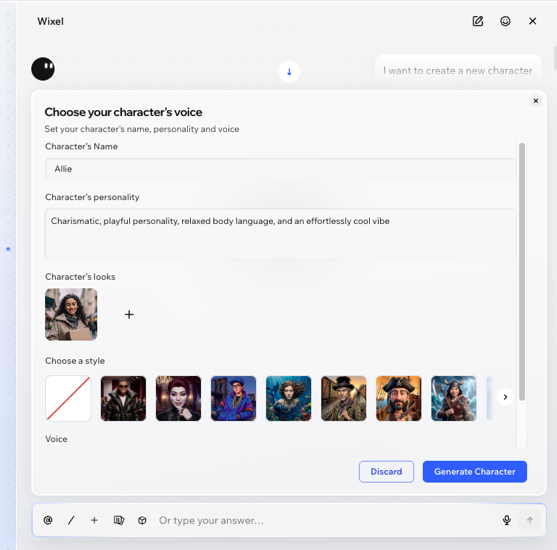Click the new chat edit icon
Screen dimensions: 557x550
click(x=478, y=21)
